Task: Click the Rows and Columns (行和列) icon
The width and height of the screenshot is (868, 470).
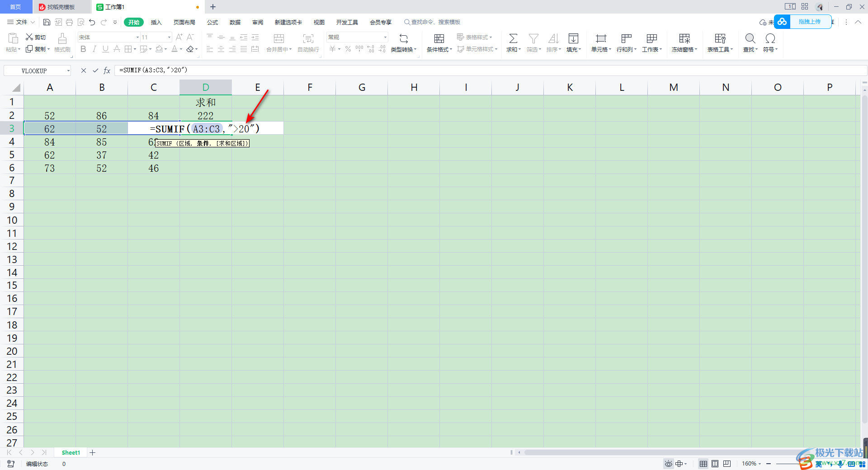Action: 626,38
